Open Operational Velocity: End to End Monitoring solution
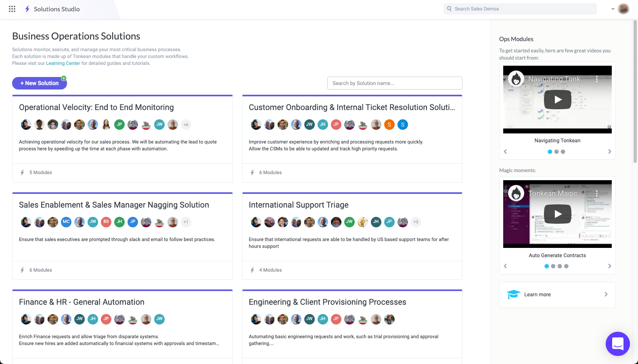Screen dimensions: 638x364 tap(96, 107)
